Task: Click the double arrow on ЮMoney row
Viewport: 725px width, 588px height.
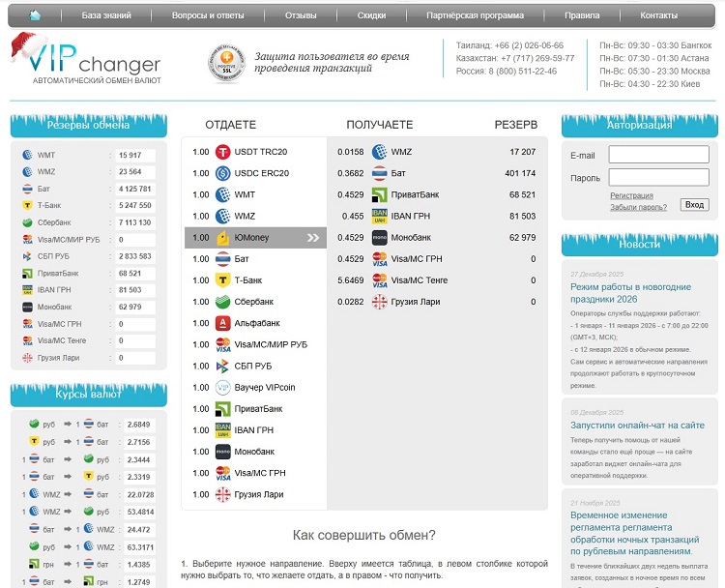Action: pos(313,238)
